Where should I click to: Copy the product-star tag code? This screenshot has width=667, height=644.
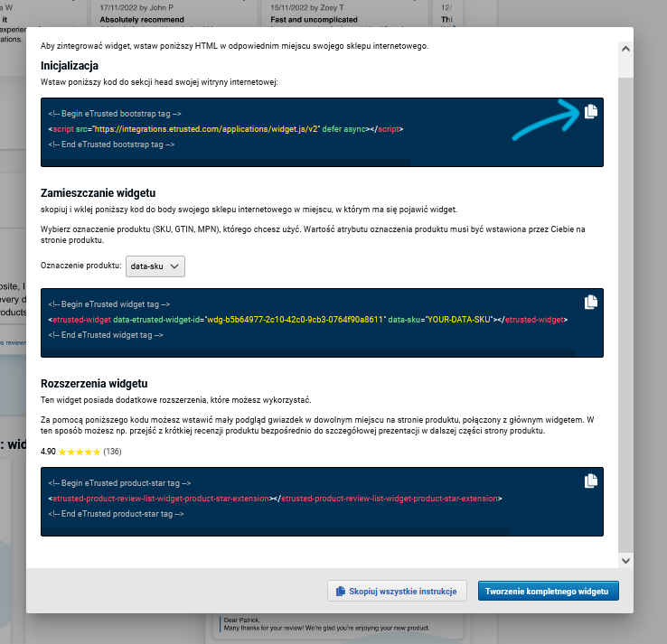point(591,481)
